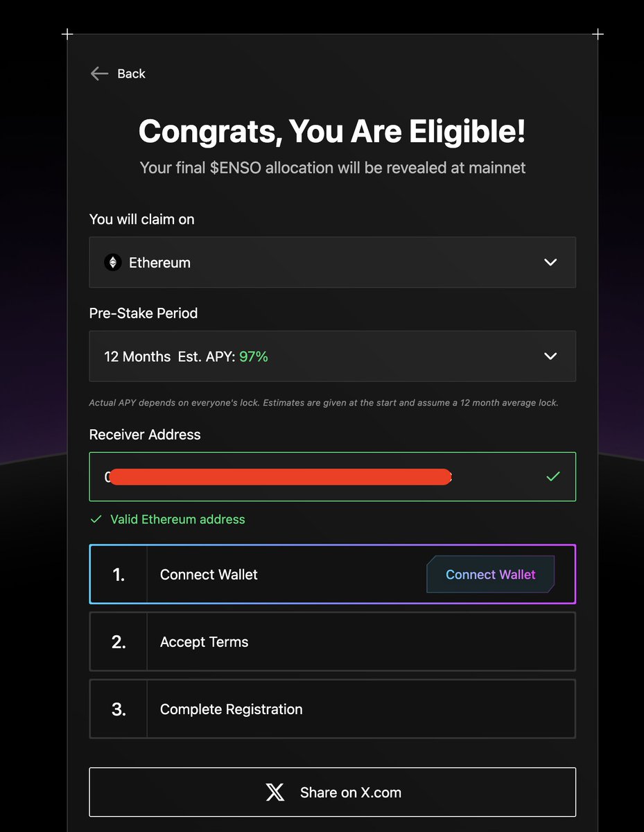
Task: Click the step number "1." box
Action: coord(119,575)
